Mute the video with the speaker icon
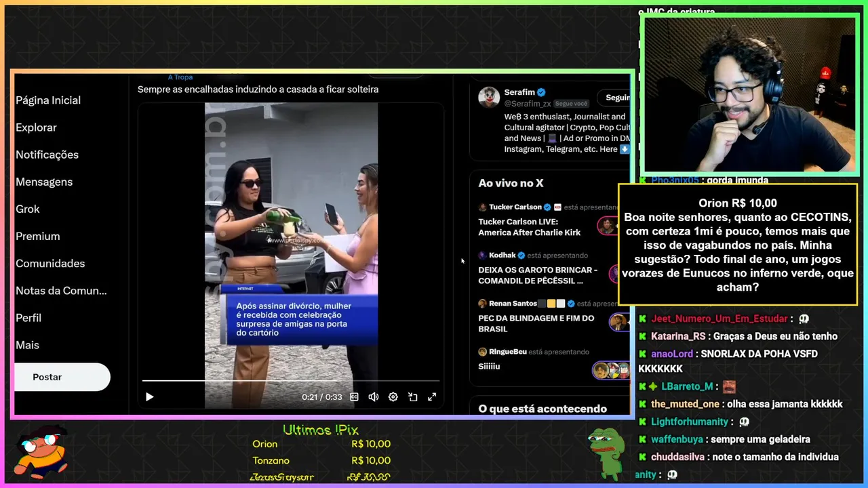Screen dimensions: 868x488 click(x=373, y=397)
